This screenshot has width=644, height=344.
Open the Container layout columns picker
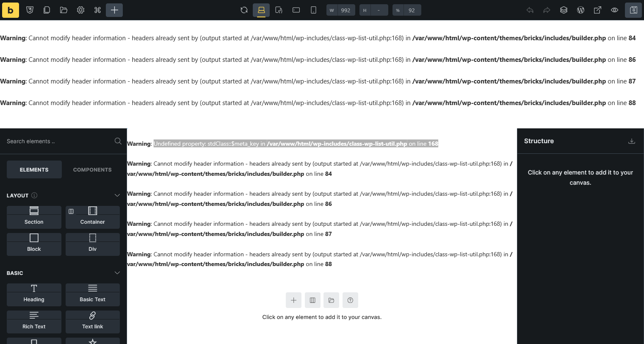(x=71, y=211)
